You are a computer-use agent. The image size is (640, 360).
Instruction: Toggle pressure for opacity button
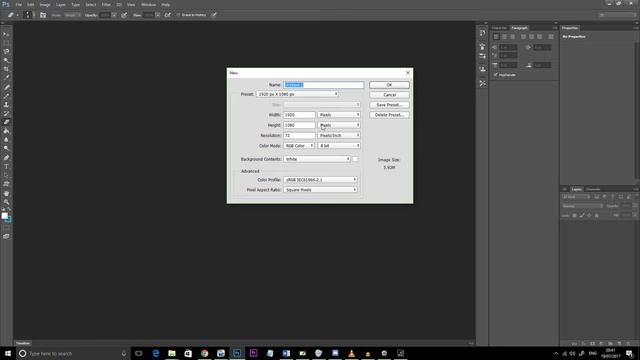(124, 15)
